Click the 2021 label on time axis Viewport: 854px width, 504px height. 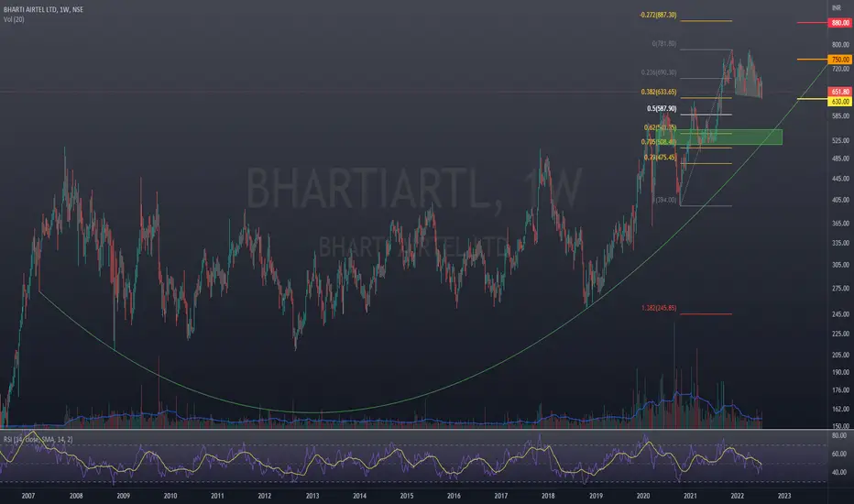690,496
